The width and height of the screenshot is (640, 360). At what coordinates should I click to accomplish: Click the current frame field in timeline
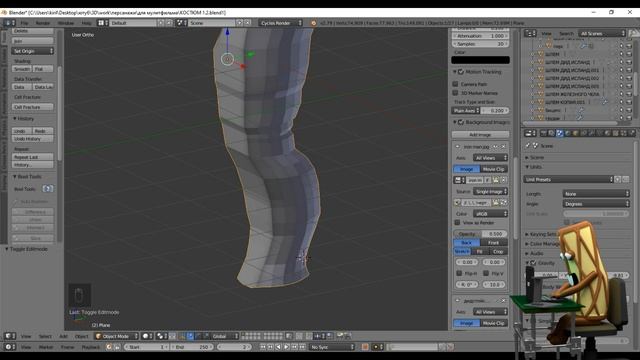(x=235, y=347)
